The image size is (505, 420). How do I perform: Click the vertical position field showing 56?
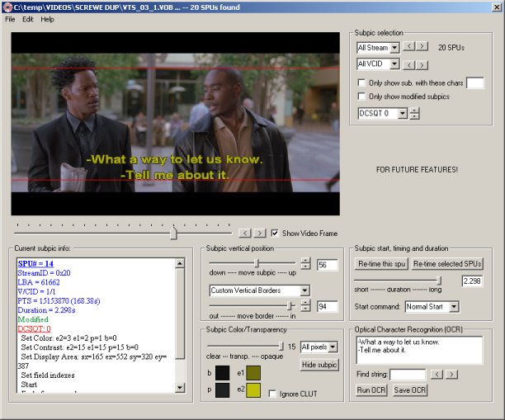[328, 265]
